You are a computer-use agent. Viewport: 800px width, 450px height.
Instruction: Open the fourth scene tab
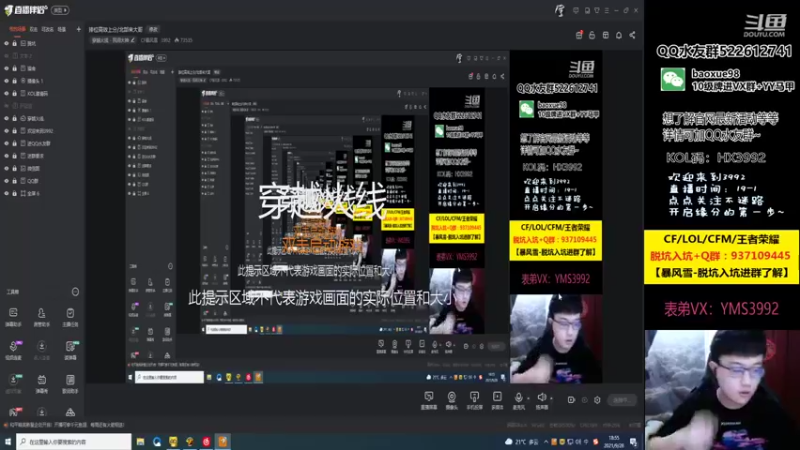62,29
